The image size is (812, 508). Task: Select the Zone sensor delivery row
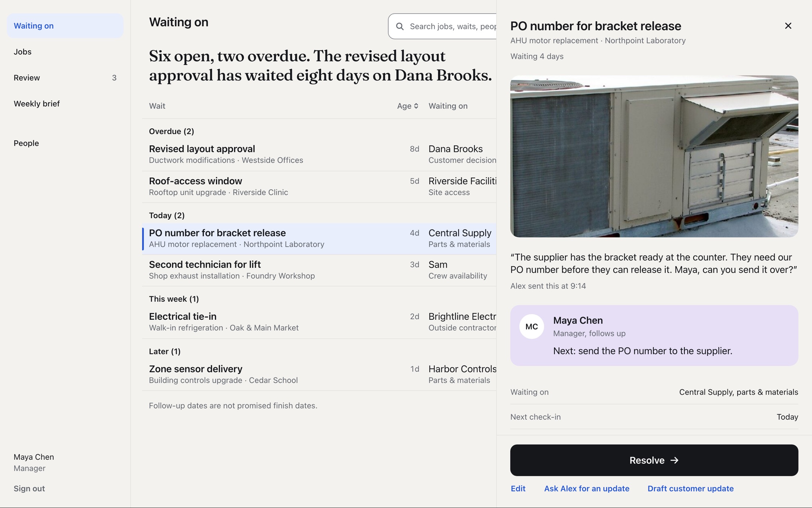coord(319,374)
